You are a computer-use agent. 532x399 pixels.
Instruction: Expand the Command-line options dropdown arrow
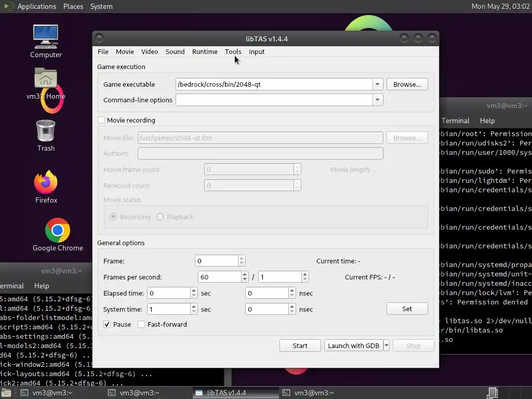coord(378,100)
